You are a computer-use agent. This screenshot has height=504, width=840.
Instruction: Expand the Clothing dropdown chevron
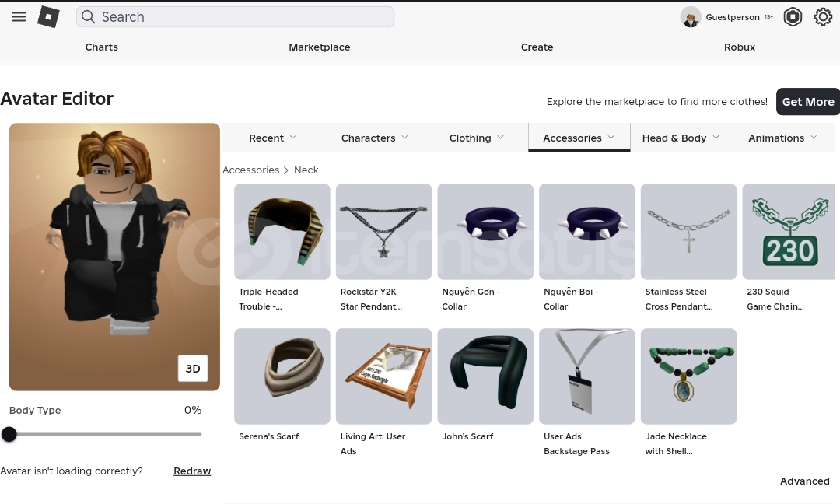coord(500,137)
